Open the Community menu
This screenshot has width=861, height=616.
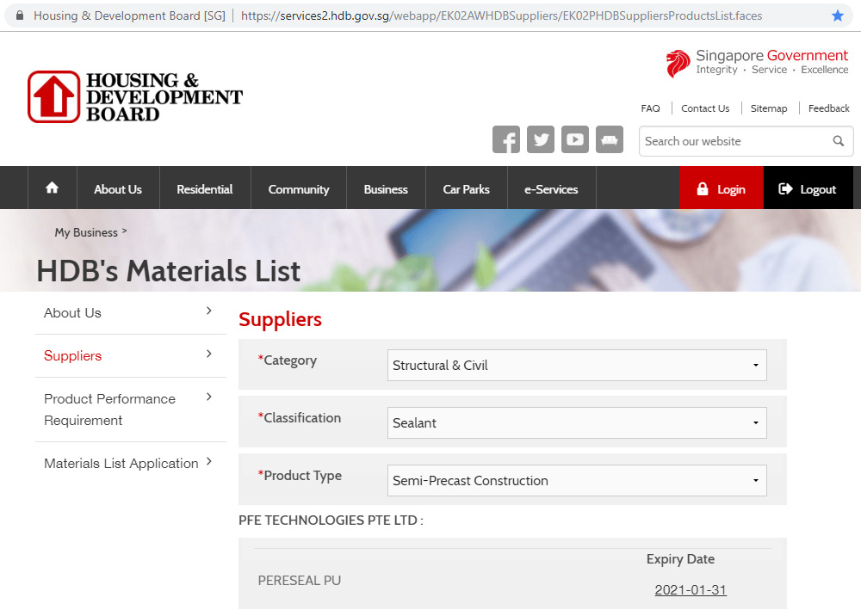click(299, 189)
